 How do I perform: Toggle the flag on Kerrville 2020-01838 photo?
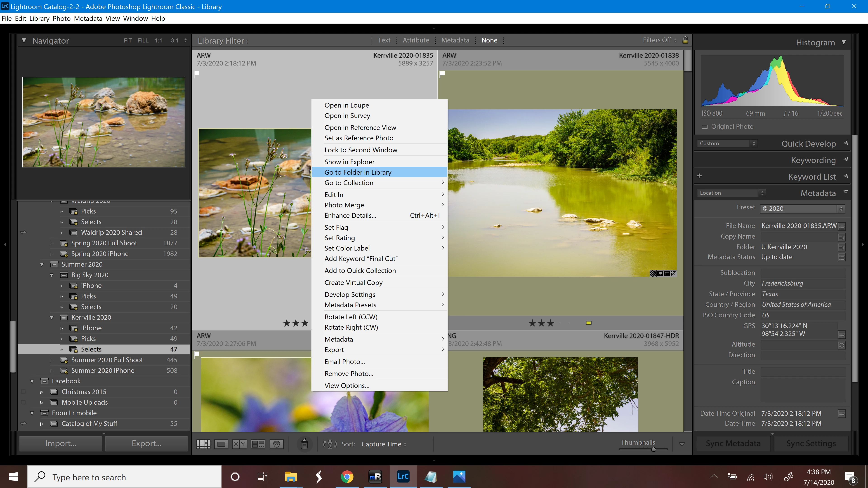pyautogui.click(x=442, y=73)
